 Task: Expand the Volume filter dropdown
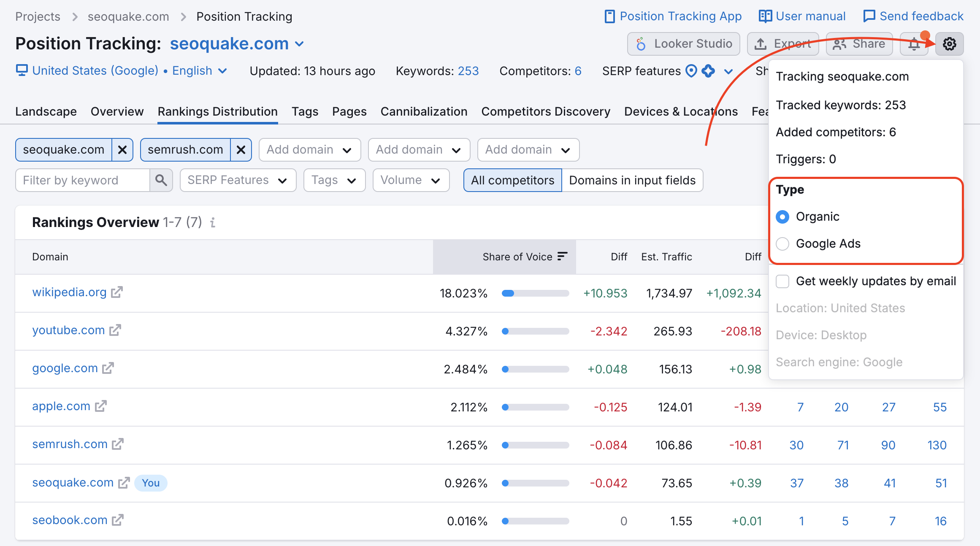(x=410, y=180)
